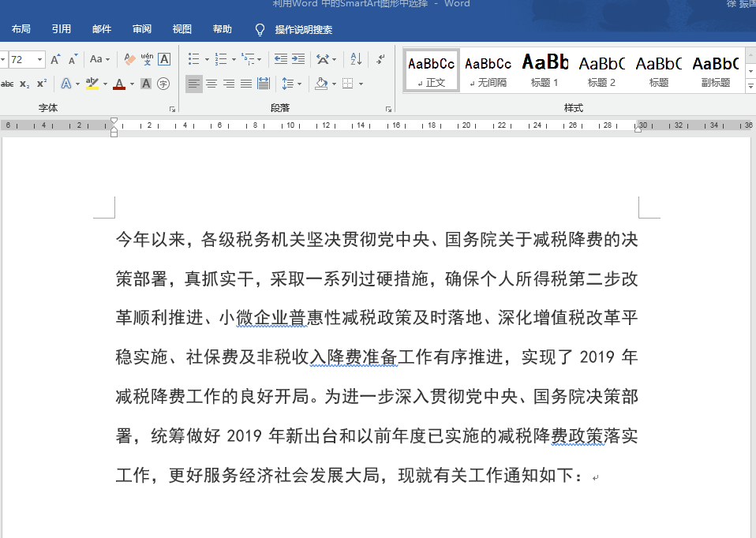Viewport: 756px width, 538px height.
Task: Expand the borders dropdown arrow
Action: pos(361,84)
